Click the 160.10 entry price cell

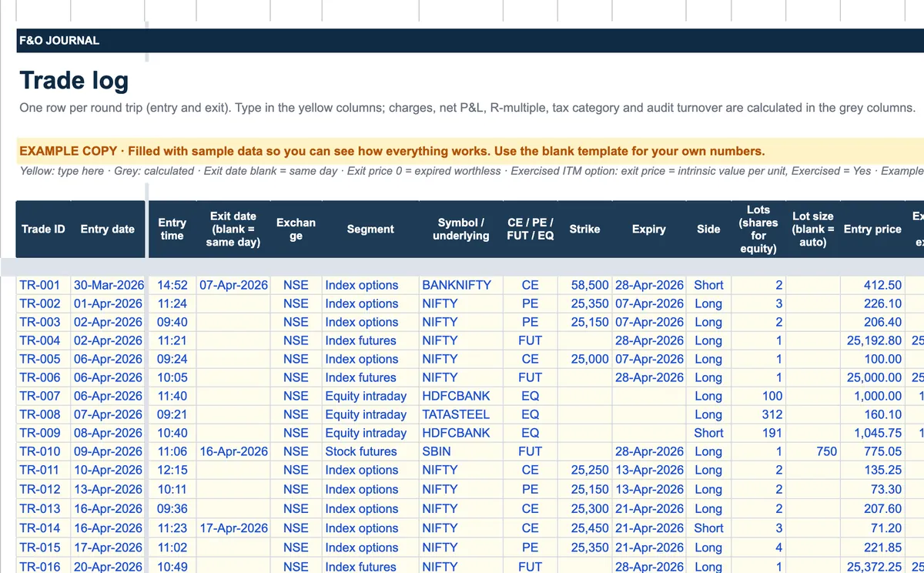(872, 414)
